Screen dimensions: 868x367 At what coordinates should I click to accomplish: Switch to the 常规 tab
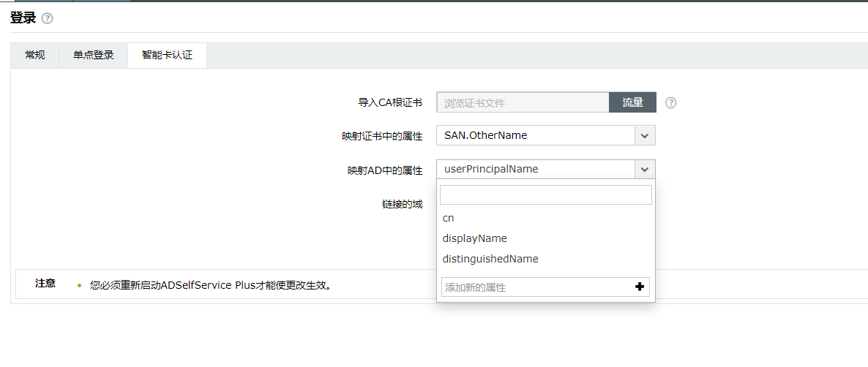click(35, 55)
